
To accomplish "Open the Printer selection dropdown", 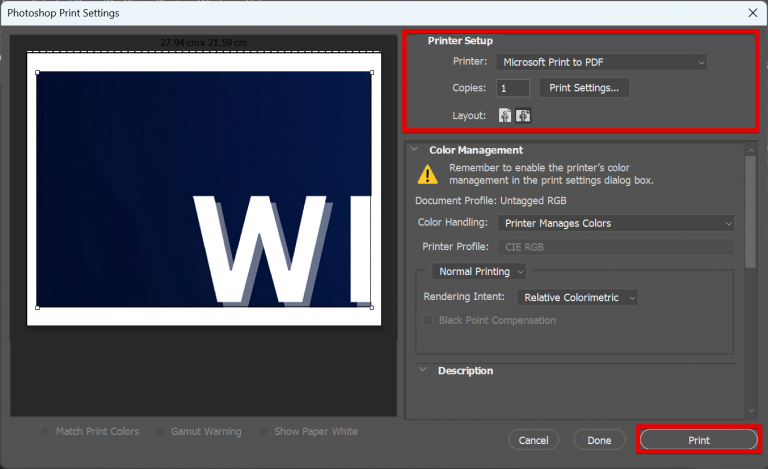I will coord(602,62).
